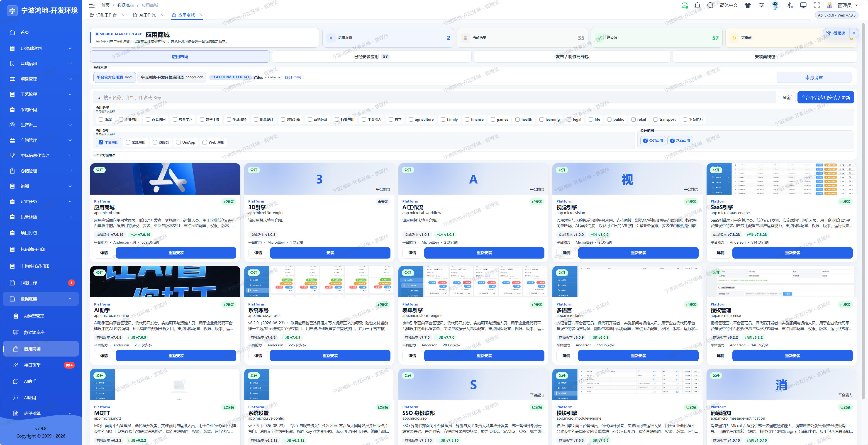Uncheck the 平台应用 type checkbox

101,142
